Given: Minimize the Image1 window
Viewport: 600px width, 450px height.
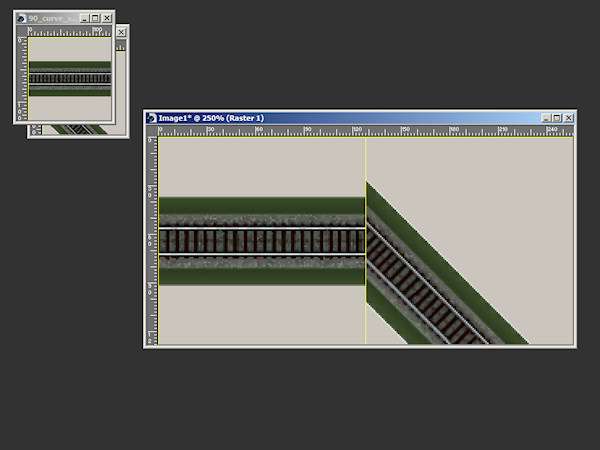Looking at the screenshot, I should tap(545, 117).
